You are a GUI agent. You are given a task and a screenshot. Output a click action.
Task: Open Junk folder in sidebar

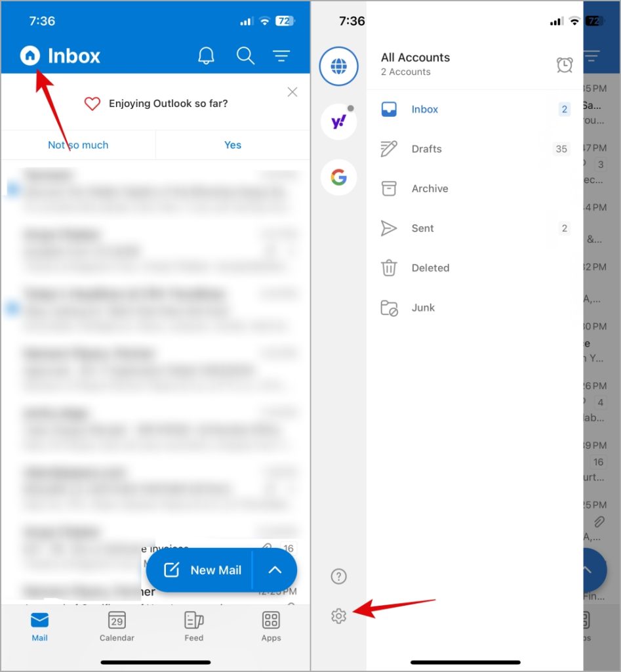(x=475, y=308)
